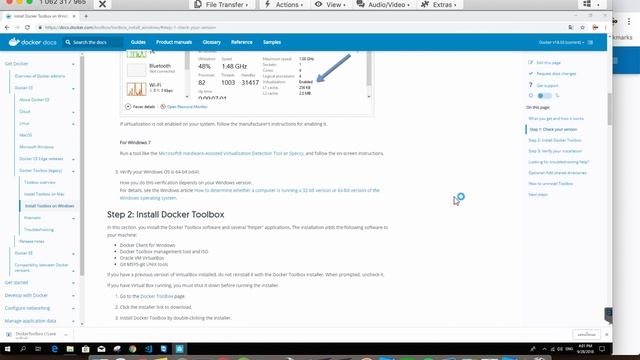Expand the Cloud sidebar item
The width and height of the screenshot is (640, 360).
(73, 112)
